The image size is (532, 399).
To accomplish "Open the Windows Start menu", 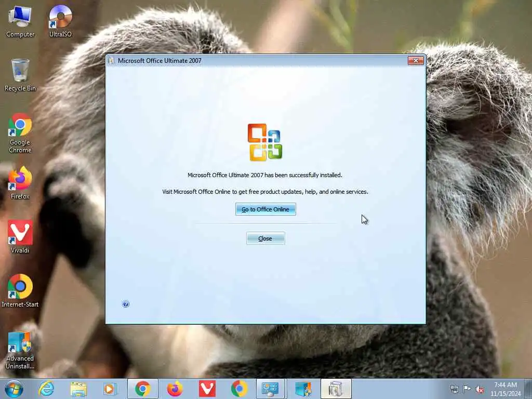I will pyautogui.click(x=14, y=389).
